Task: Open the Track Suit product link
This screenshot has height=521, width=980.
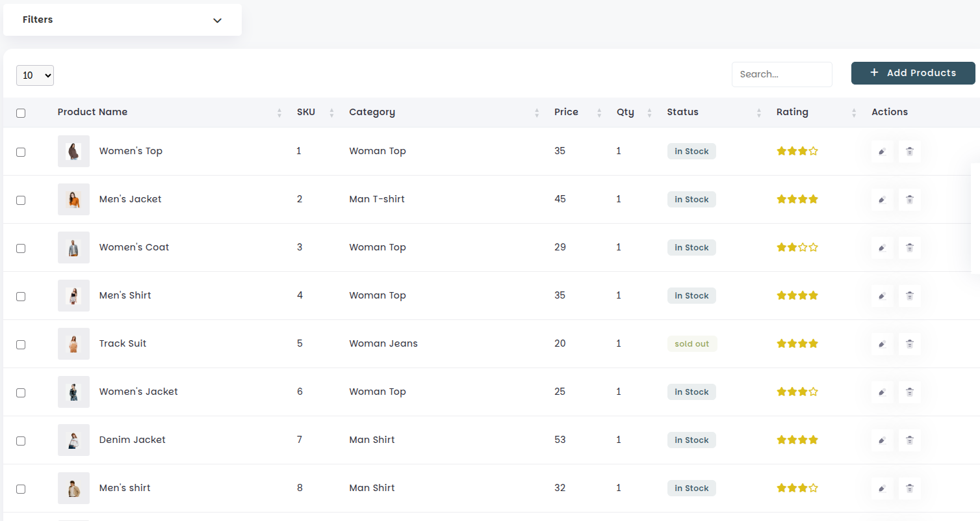Action: pos(122,343)
